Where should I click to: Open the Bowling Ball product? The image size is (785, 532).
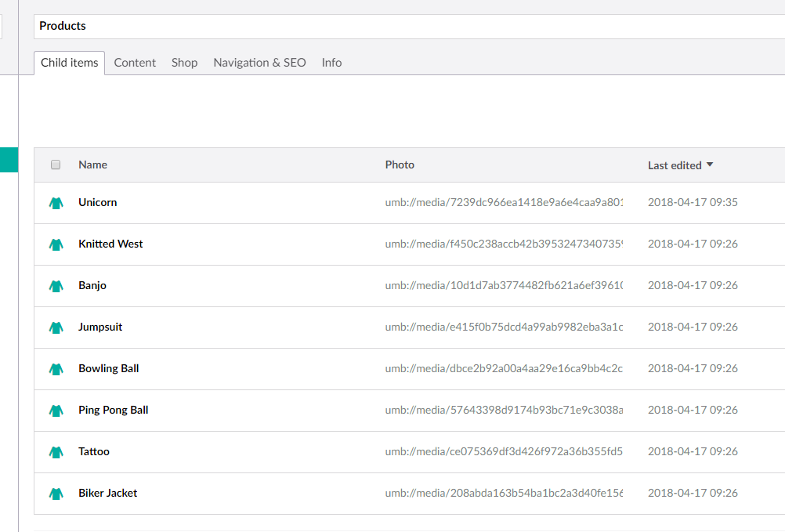pos(108,368)
